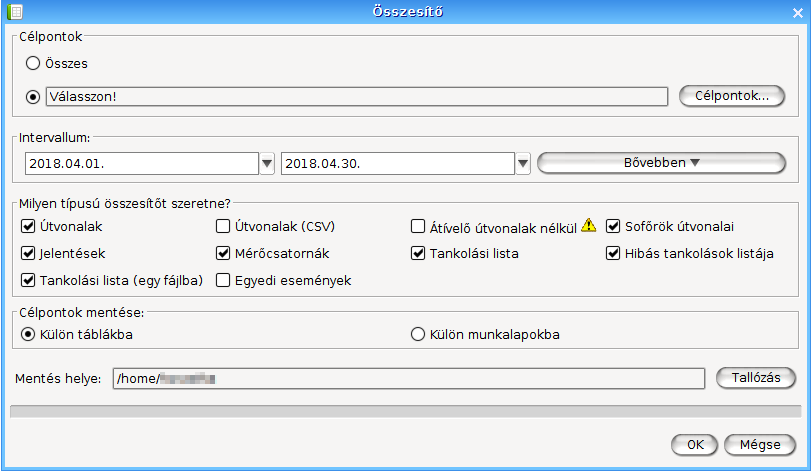Open the start date dropdown arrow
This screenshot has height=471, width=811.
click(x=267, y=163)
